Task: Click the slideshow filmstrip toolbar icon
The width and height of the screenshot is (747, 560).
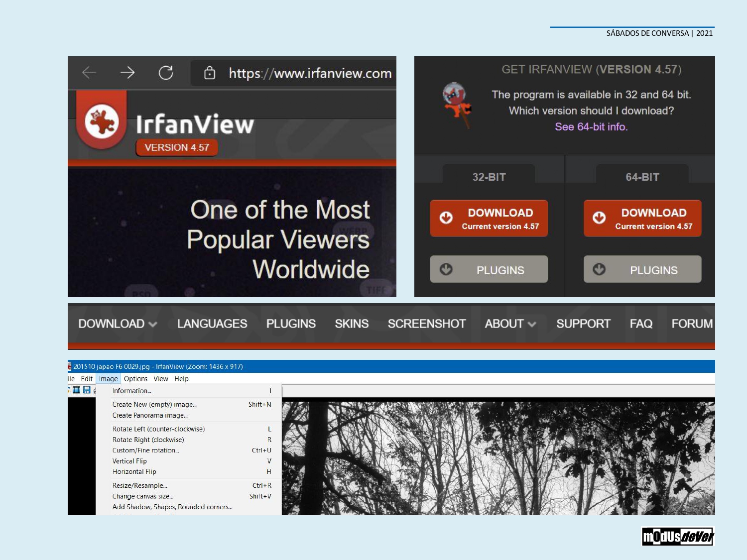Action: (x=76, y=390)
